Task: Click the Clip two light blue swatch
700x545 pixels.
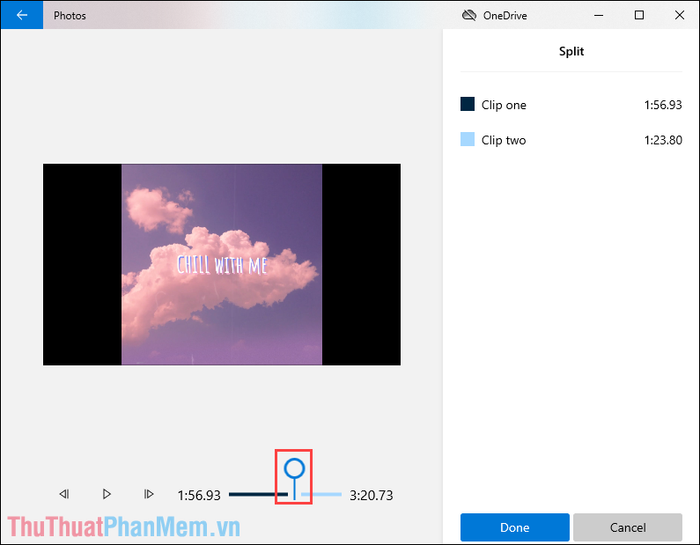Action: (467, 139)
